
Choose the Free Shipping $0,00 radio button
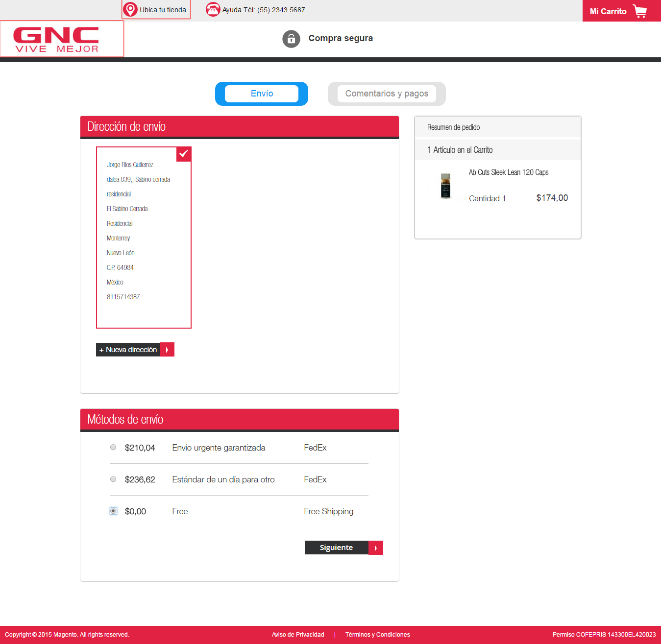[113, 511]
